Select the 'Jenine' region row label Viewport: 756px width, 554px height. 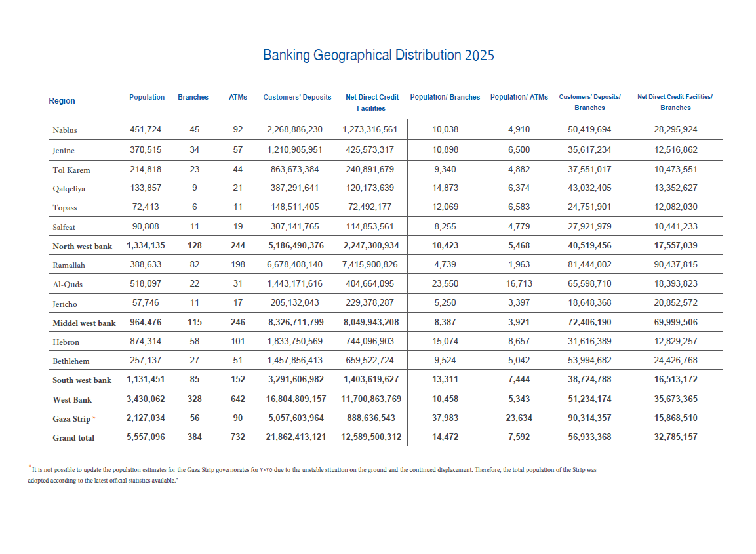tap(63, 150)
